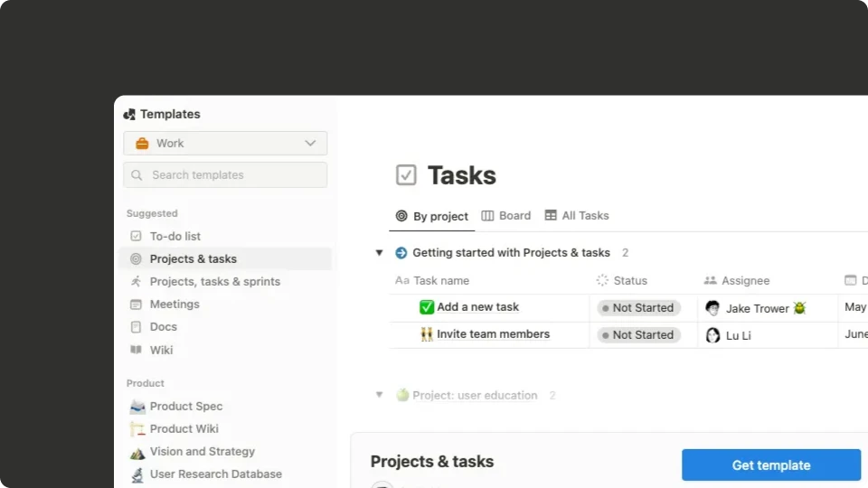Click the To-do list checkbox icon
The image size is (868, 488).
pyautogui.click(x=137, y=236)
